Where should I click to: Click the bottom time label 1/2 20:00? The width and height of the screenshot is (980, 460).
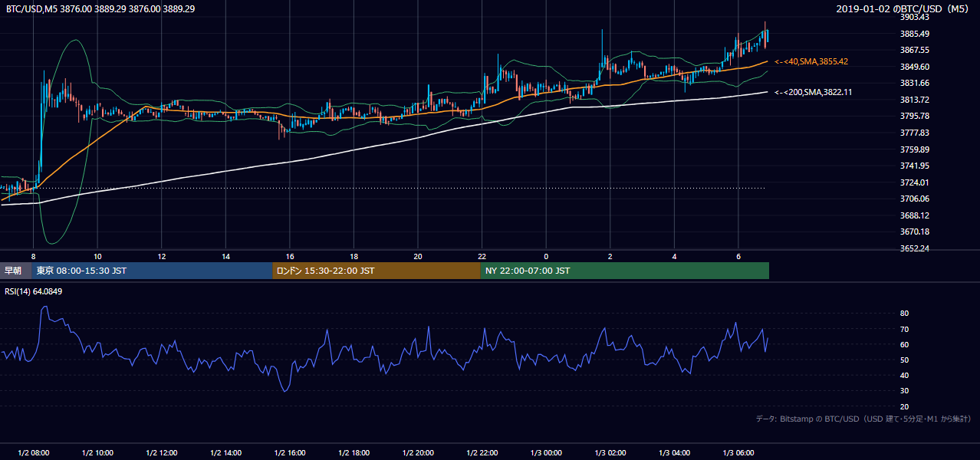tap(418, 452)
